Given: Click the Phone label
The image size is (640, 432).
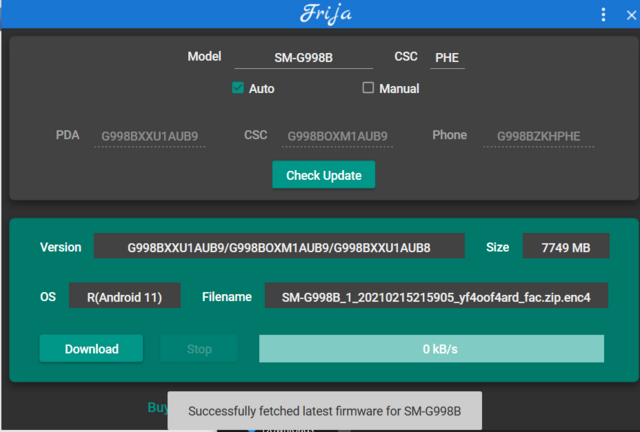Looking at the screenshot, I should click(x=449, y=135).
